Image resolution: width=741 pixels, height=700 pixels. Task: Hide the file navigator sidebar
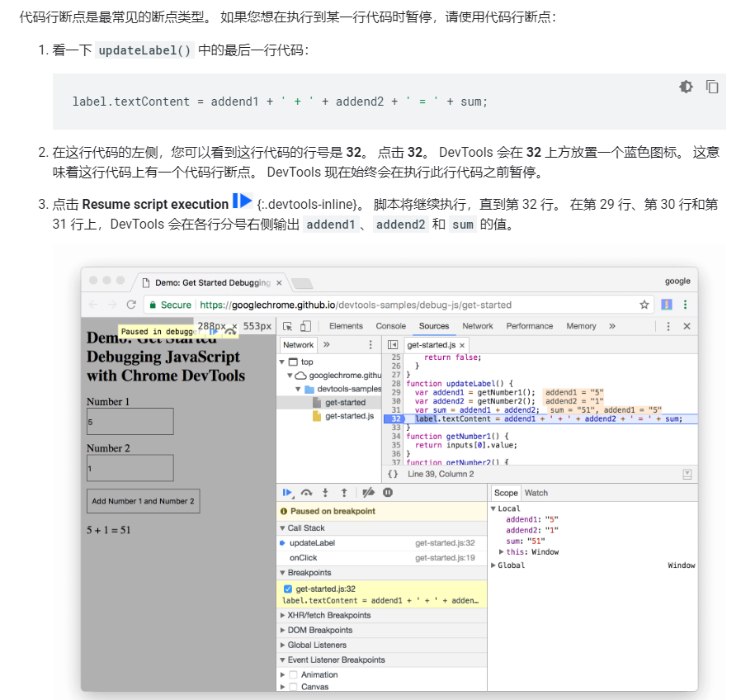[393, 344]
